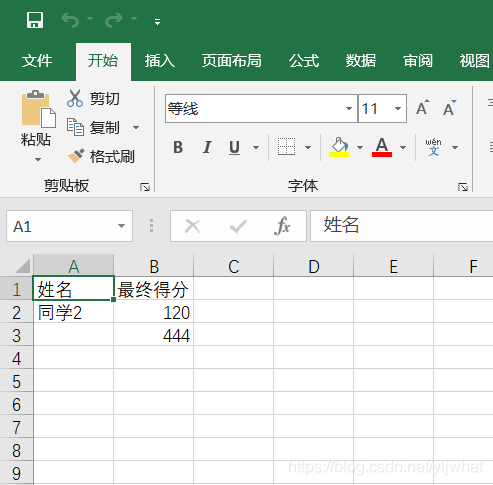Viewport: 493px width, 485px height.
Task: Open the 文件 tab
Action: [37, 61]
